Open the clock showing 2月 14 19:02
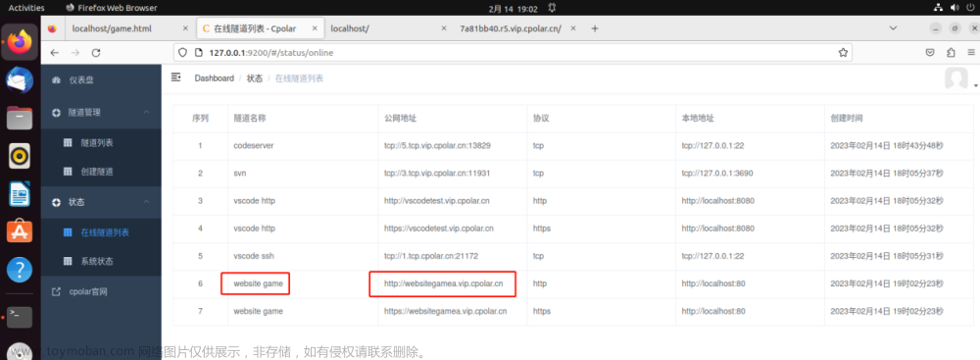This screenshot has height=360, width=980. click(x=514, y=8)
